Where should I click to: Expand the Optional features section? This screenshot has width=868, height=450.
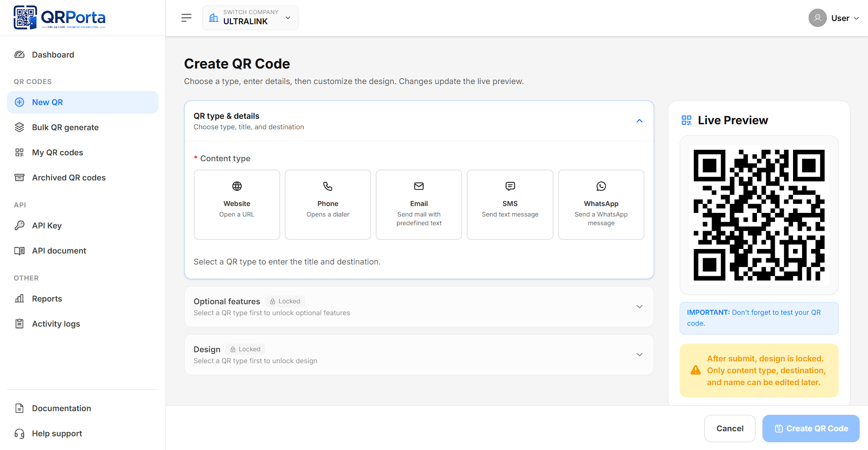coord(639,307)
